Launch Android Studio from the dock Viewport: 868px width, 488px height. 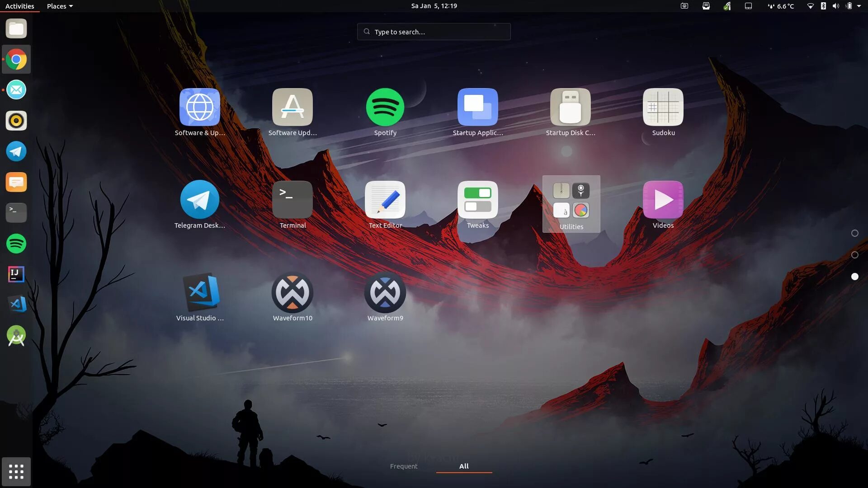16,336
